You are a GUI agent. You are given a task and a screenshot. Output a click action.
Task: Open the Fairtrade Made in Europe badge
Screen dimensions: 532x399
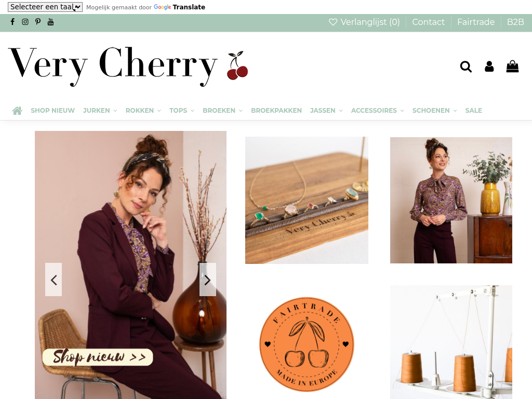[x=307, y=344]
